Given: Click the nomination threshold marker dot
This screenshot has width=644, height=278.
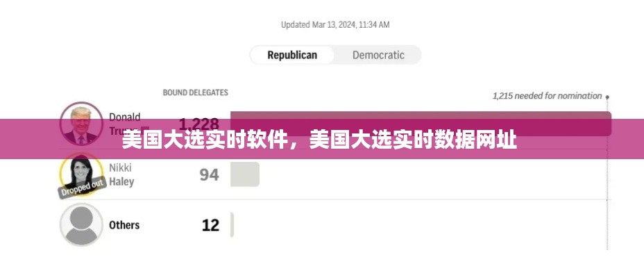Looking at the screenshot, I should pyautogui.click(x=607, y=97).
